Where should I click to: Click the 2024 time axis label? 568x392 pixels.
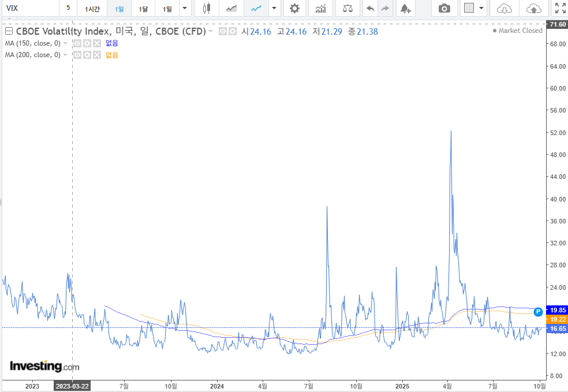click(x=217, y=386)
